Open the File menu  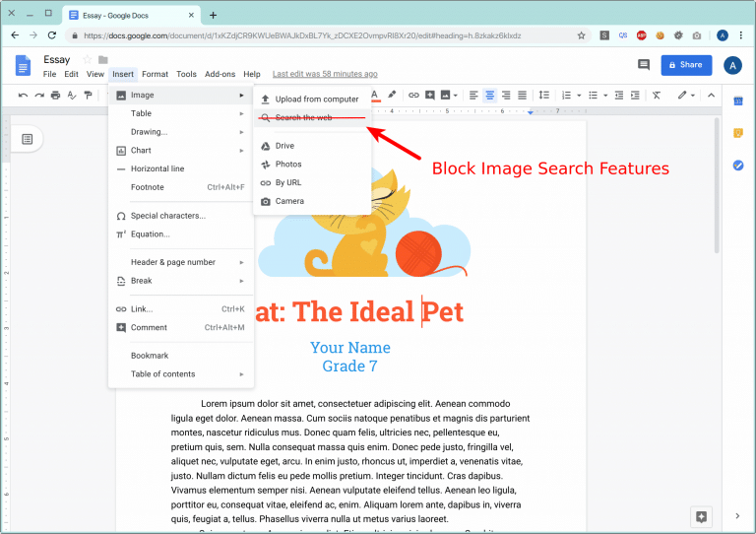tap(49, 74)
